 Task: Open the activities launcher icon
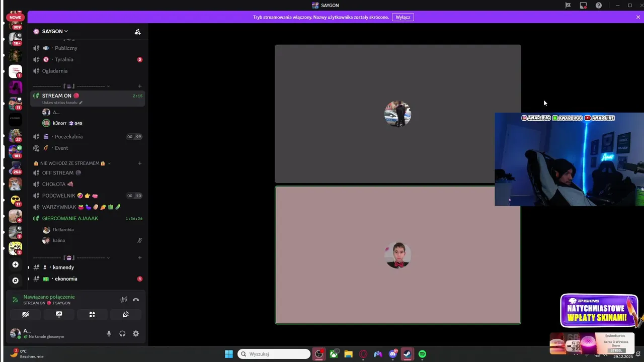click(x=92, y=314)
